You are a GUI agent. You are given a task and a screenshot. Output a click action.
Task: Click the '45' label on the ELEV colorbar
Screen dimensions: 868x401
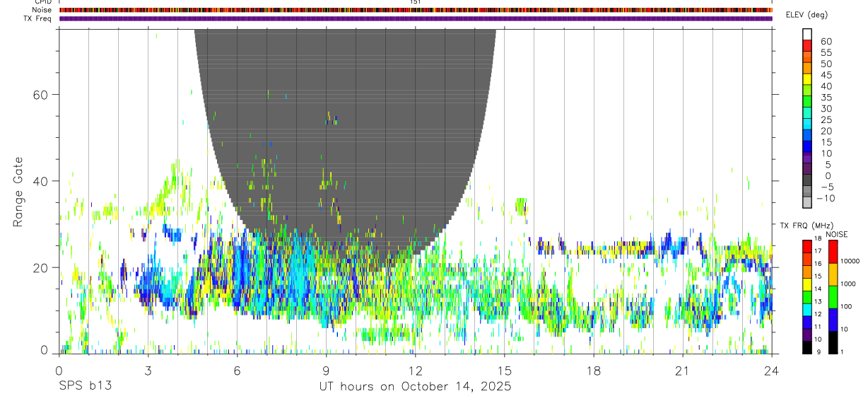pyautogui.click(x=826, y=74)
